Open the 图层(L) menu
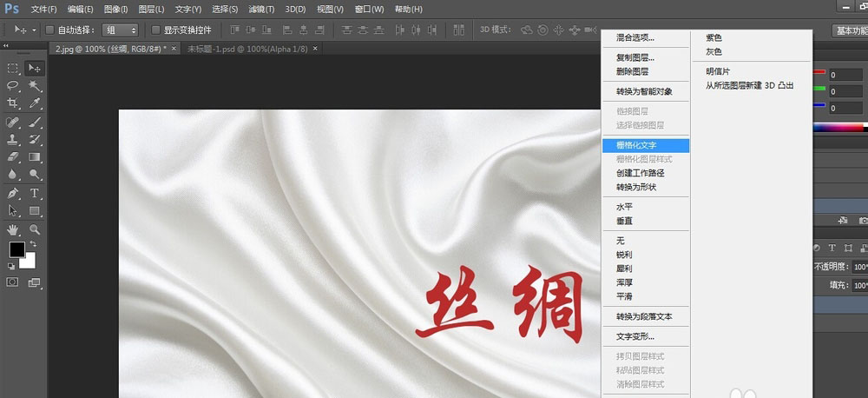Image resolution: width=868 pixels, height=398 pixels. point(151,10)
